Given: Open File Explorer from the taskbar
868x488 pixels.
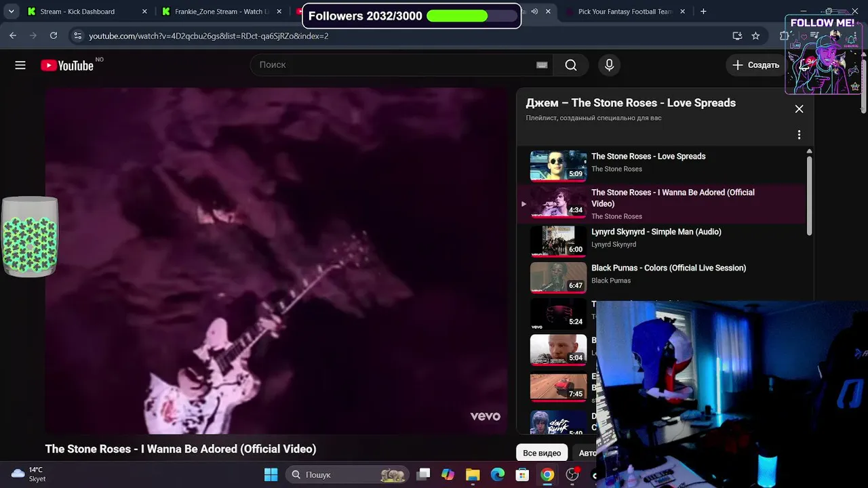Looking at the screenshot, I should tap(473, 474).
